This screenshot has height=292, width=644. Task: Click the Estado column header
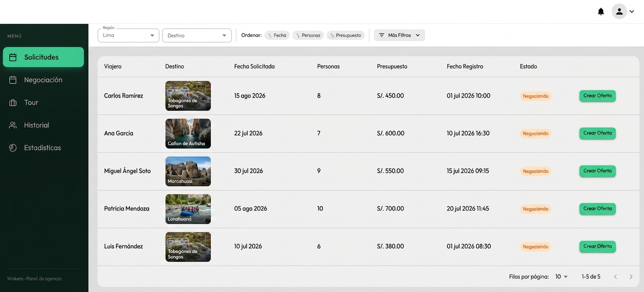tap(528, 67)
